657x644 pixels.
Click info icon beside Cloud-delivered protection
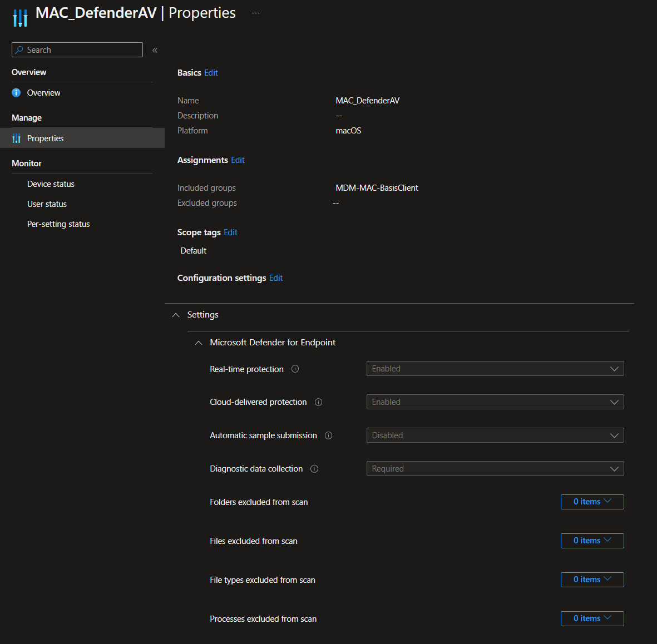click(x=319, y=402)
